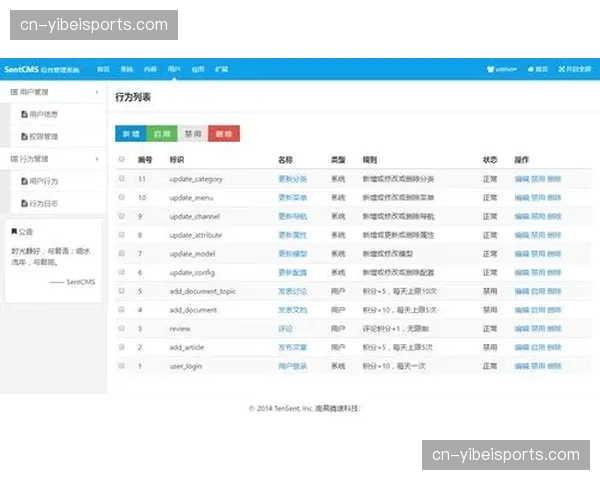This screenshot has height=480, width=600.
Task: Tick the select-all checkbox in table header
Action: 122,159
